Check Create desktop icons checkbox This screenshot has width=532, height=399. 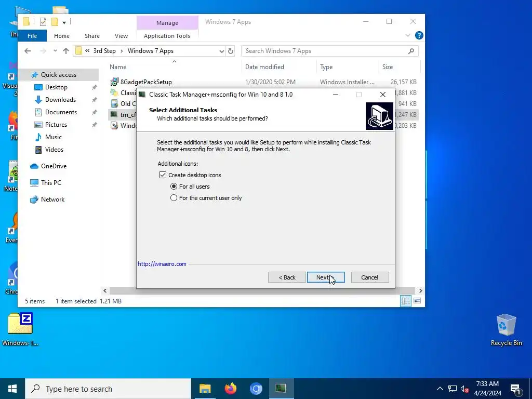[x=163, y=175]
